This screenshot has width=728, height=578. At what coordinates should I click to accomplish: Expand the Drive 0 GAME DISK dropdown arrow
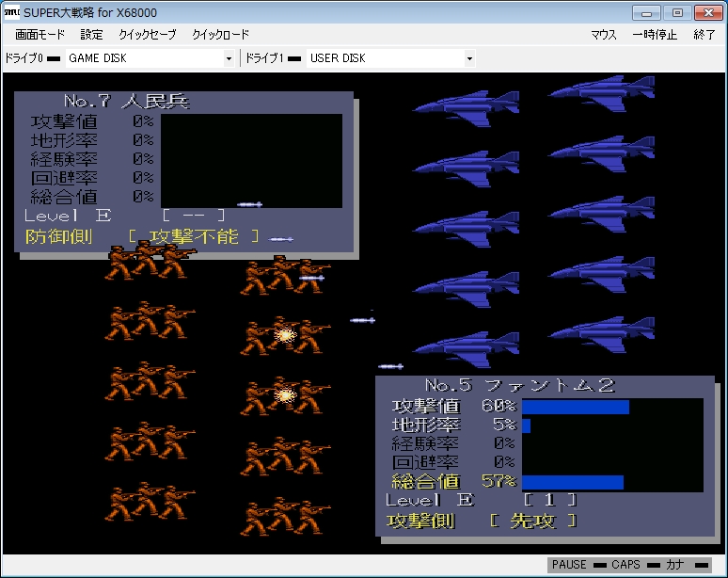coord(229,58)
